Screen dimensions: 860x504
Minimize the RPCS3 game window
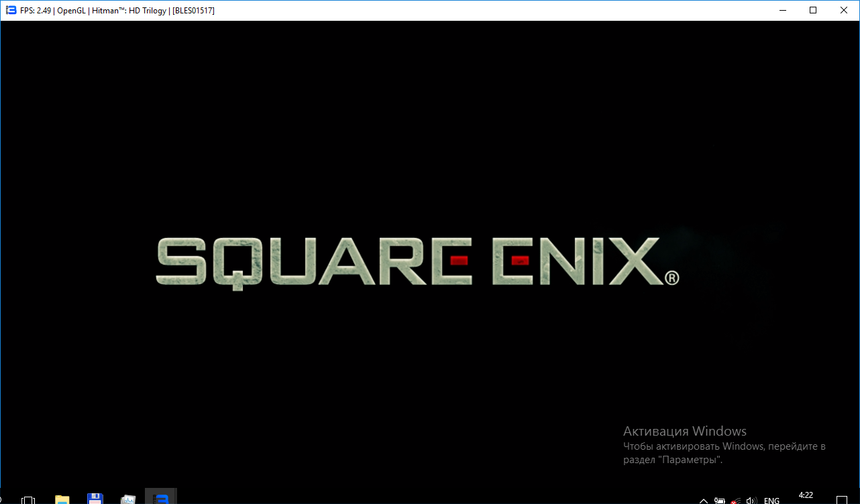pyautogui.click(x=782, y=10)
